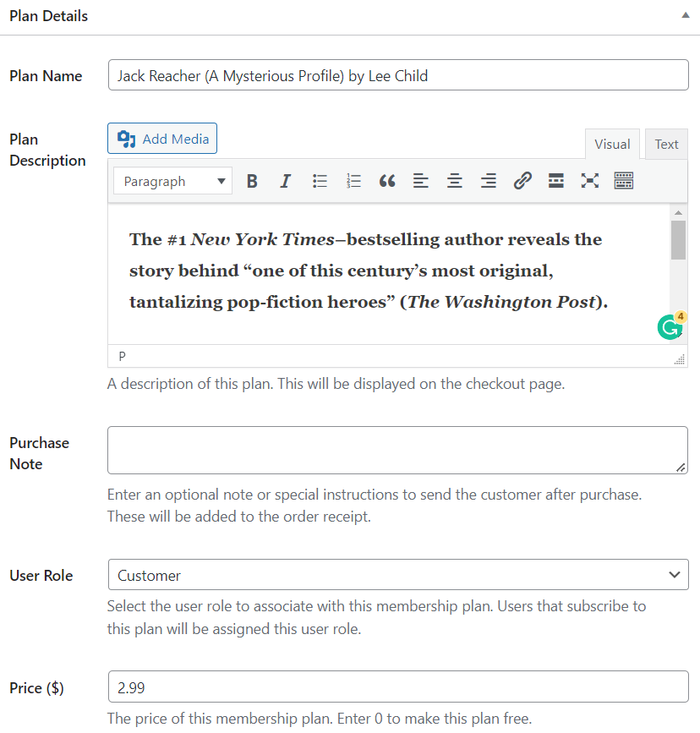Click the bold description text in the editor
The height and width of the screenshot is (733, 700).
pyautogui.click(x=369, y=271)
